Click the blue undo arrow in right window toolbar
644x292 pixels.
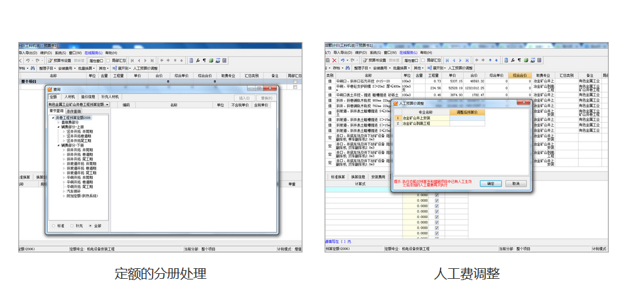pyautogui.click(x=343, y=61)
